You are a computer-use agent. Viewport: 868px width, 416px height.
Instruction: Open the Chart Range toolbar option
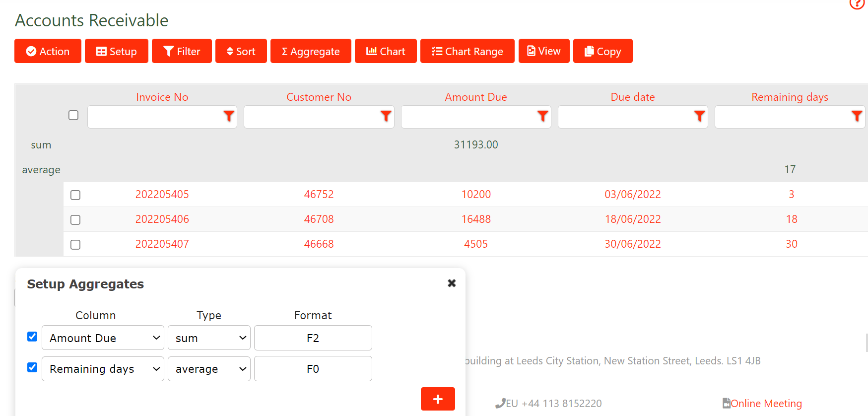467,51
